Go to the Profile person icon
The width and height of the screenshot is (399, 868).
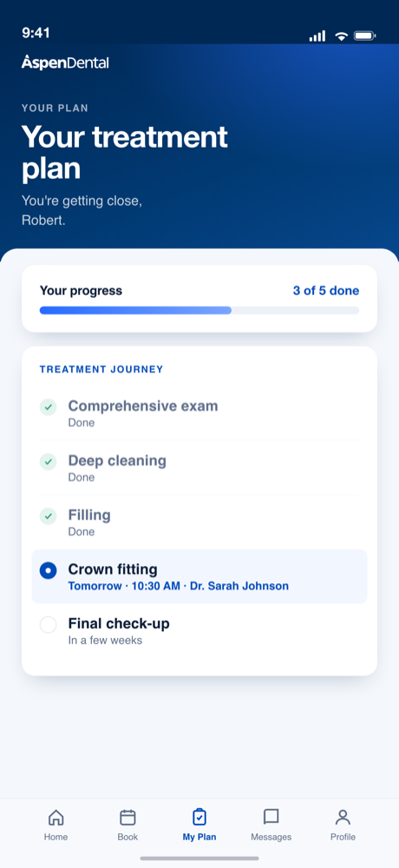343,817
